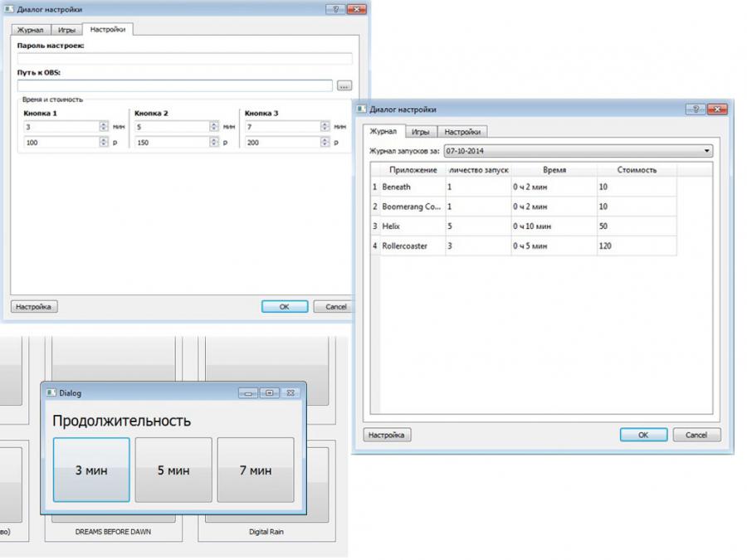Close the dialog showing the launch journal table
Screen dimensions: 747x560
tap(717, 110)
